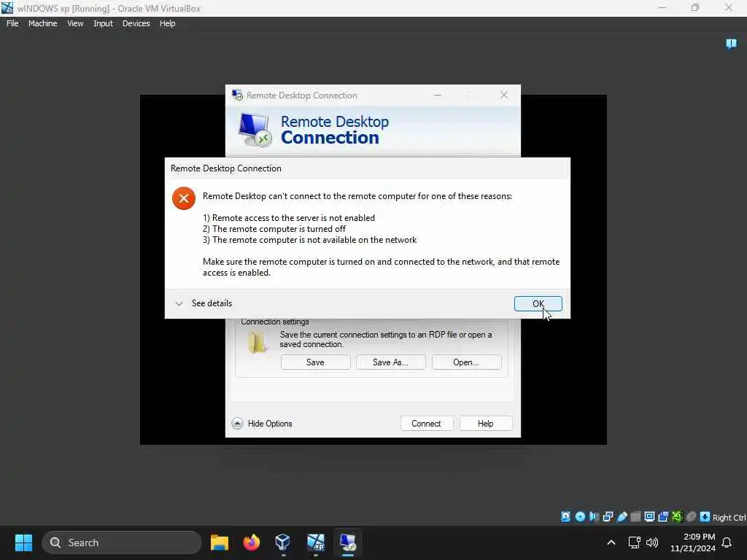Open VirtualBox Devices menu
This screenshot has width=747, height=560.
click(136, 23)
